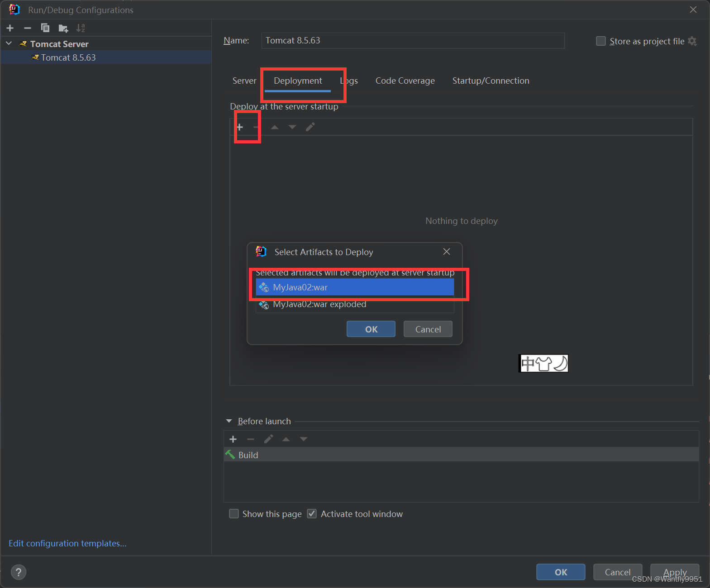Move deployment item up arrow
Screen dimensions: 710x588
(x=275, y=127)
